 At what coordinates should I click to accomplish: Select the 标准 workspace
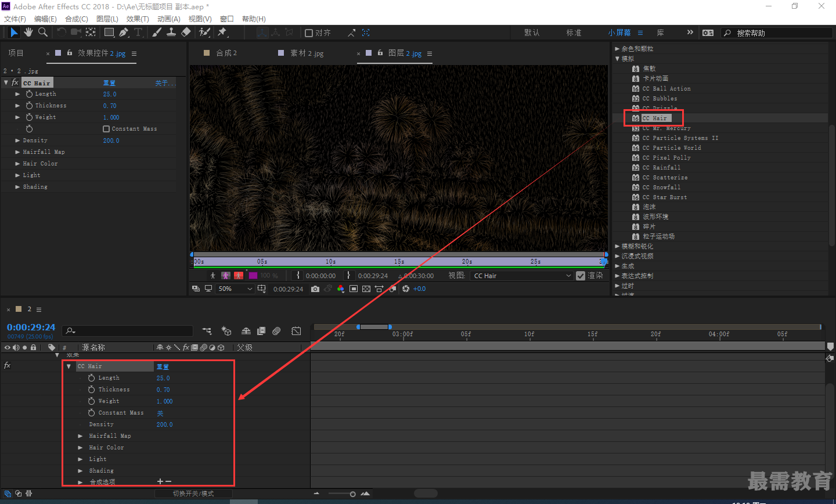click(574, 33)
